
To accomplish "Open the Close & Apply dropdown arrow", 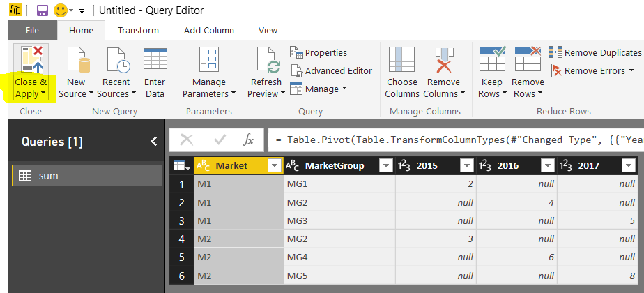I will pos(43,93).
